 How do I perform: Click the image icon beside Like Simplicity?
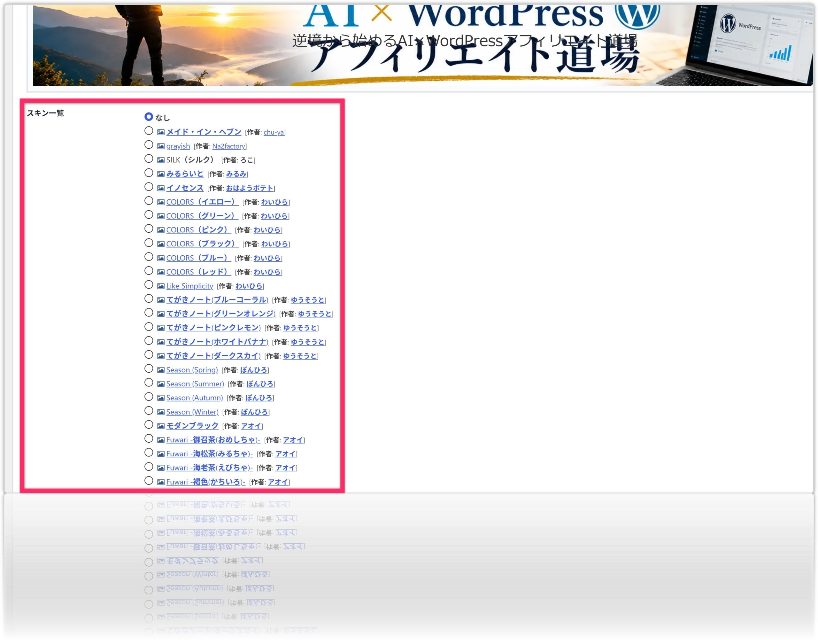coord(161,286)
